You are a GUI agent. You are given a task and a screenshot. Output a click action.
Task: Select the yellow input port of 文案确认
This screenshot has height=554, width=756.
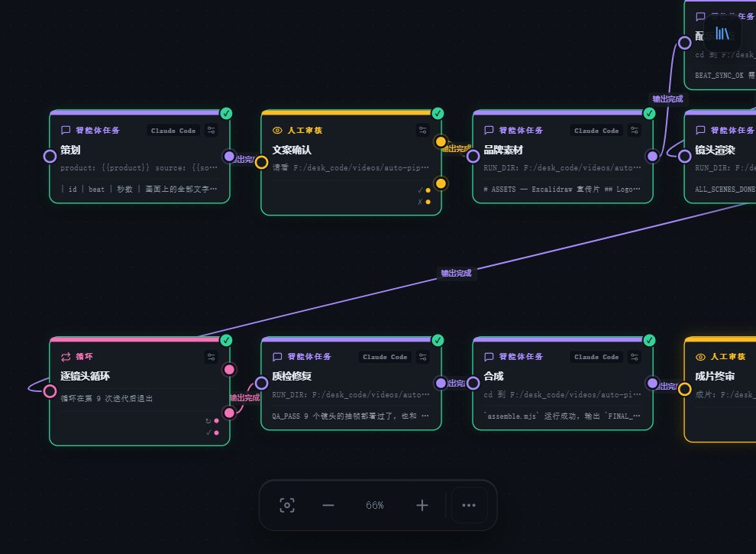pyautogui.click(x=261, y=162)
